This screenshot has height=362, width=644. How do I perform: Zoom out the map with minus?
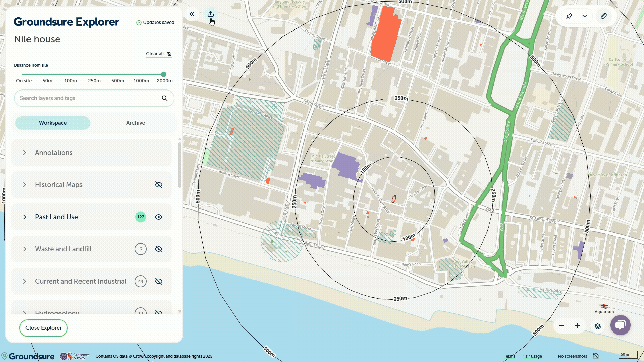(561, 326)
